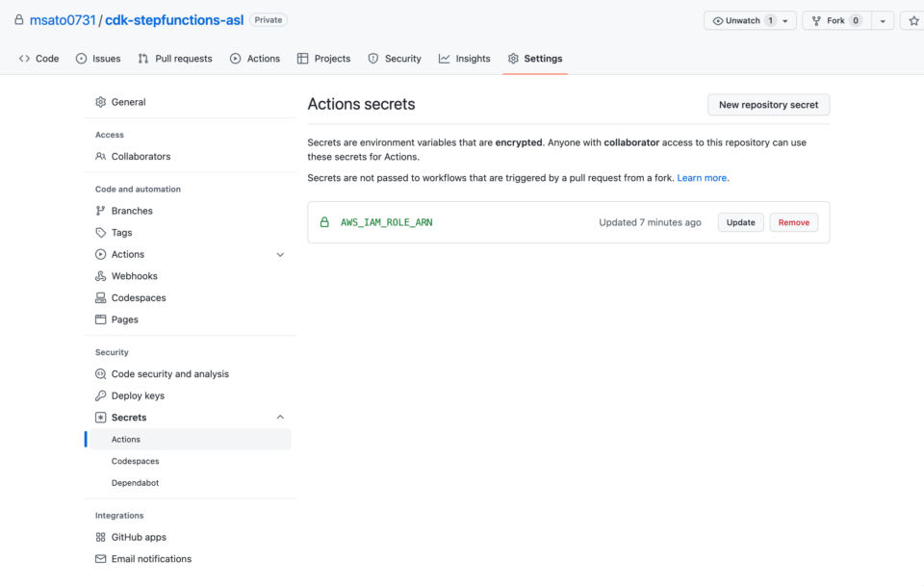The height and width of the screenshot is (586, 924).
Task: Open the Unwatch options dropdown arrow
Action: [x=783, y=19]
